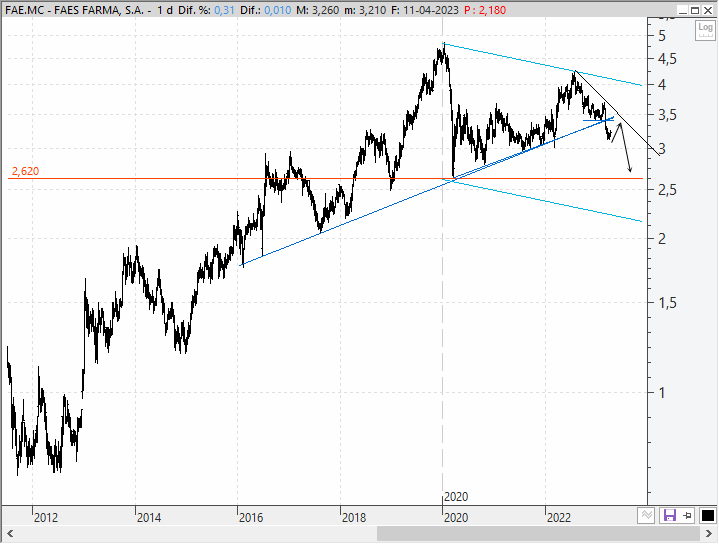Click the 'Dif.: 0,010' value
This screenshot has height=544, width=719.
coord(265,10)
